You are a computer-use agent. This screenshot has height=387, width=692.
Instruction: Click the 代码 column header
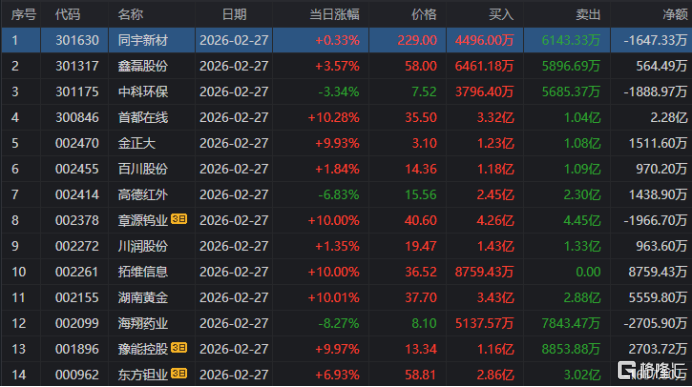(x=68, y=15)
